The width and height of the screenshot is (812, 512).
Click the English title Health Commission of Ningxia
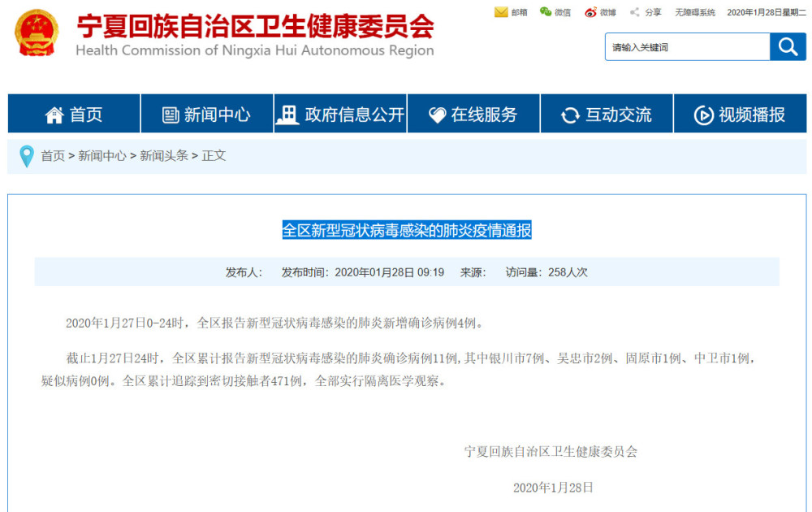click(x=255, y=50)
